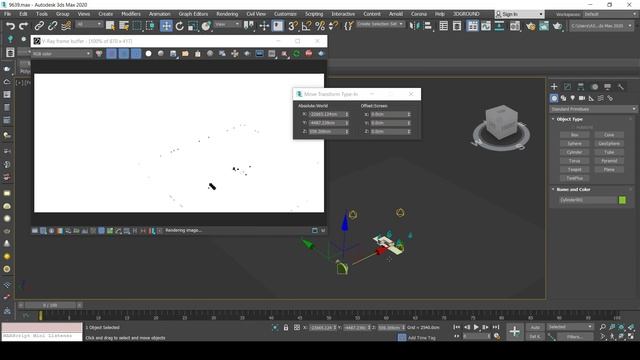Open the project path dropdown
Screen dimensions: 640x360
601,26
